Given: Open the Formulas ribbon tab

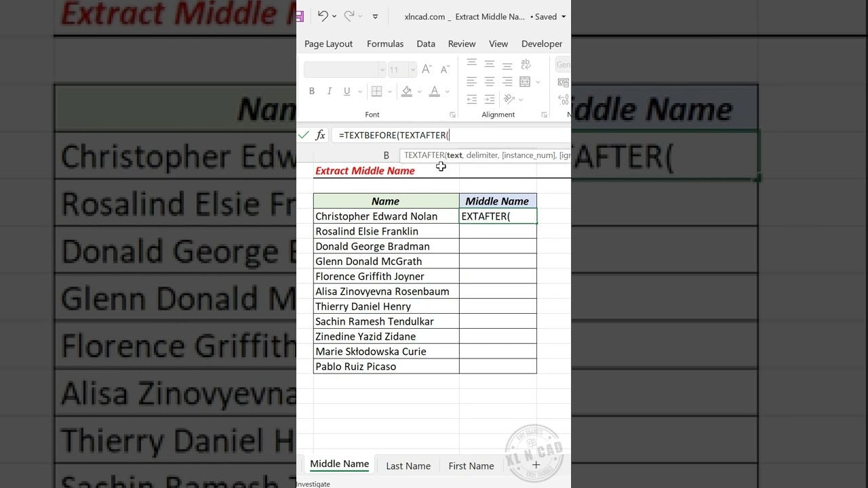Looking at the screenshot, I should click(x=385, y=43).
